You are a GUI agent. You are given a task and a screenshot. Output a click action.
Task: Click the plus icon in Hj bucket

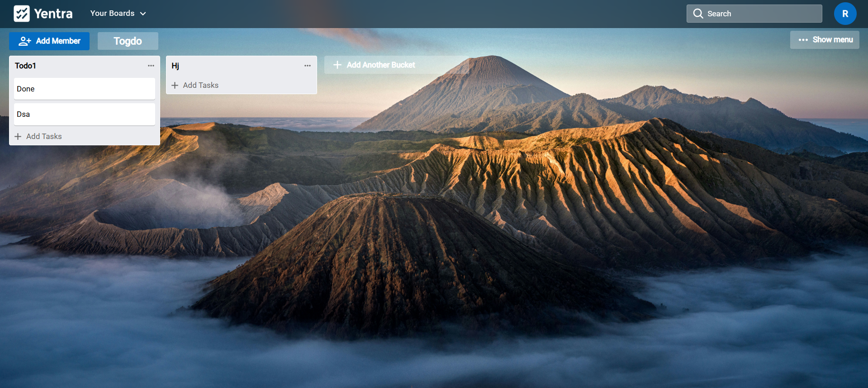click(x=175, y=85)
